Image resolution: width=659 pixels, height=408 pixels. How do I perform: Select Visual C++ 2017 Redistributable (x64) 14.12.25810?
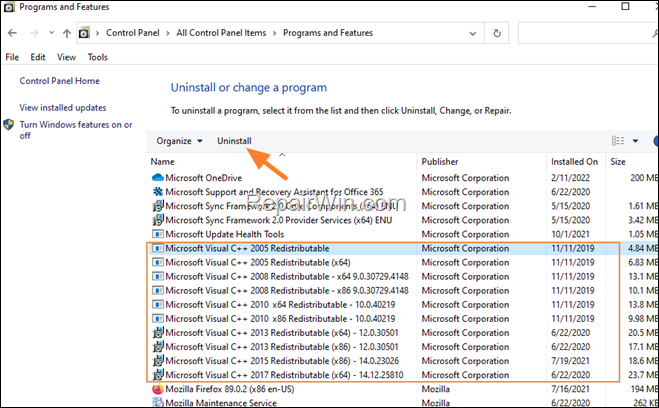(284, 375)
